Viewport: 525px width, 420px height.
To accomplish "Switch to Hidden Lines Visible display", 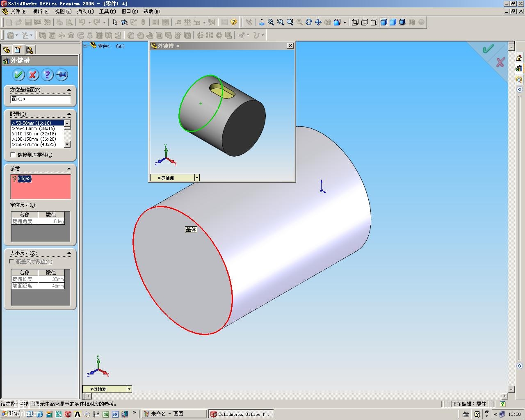I will (365, 22).
